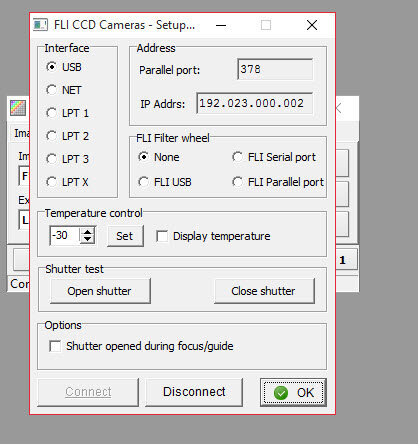Select LPT X interface radio button

[x=51, y=182]
